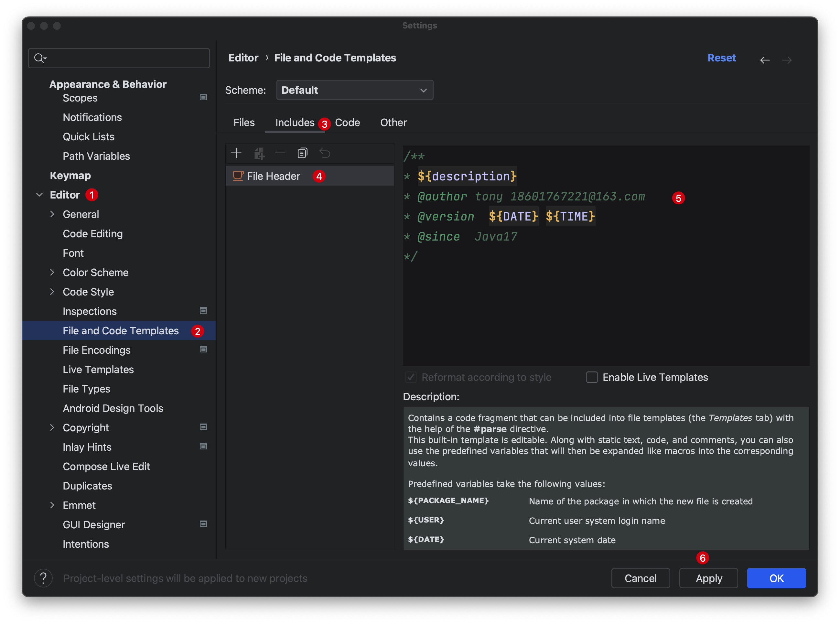Open the File Encodings settings
Screen dimensions: 840x624
click(x=97, y=350)
